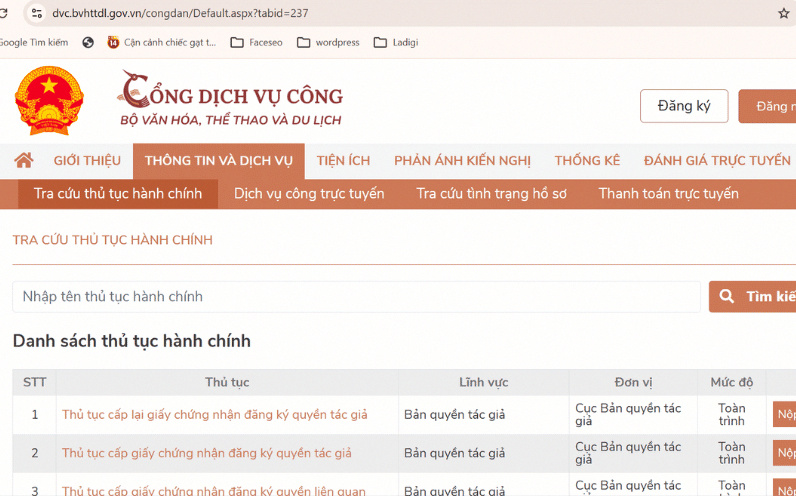Open the wordpress bookmark folder

(x=328, y=43)
